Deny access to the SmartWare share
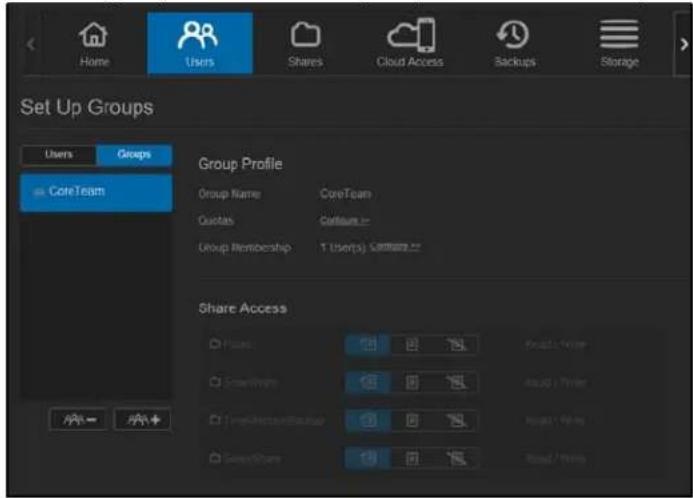Viewport: 693px width, 498px height. (x=456, y=382)
